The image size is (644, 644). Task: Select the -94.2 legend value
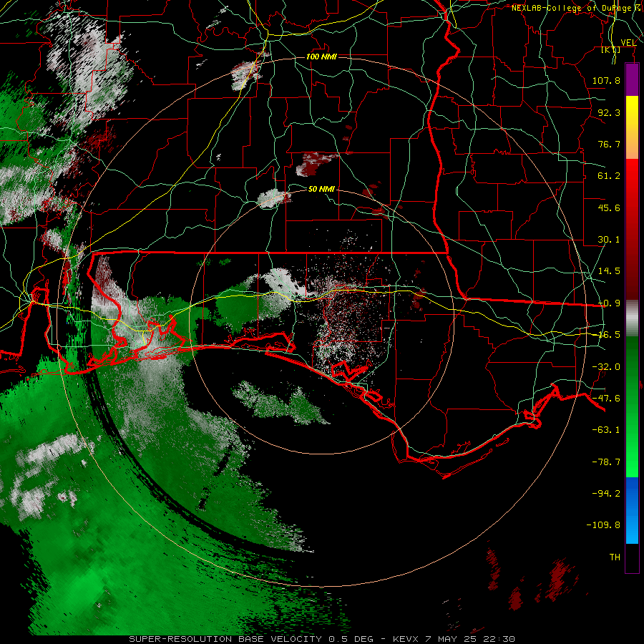point(606,493)
